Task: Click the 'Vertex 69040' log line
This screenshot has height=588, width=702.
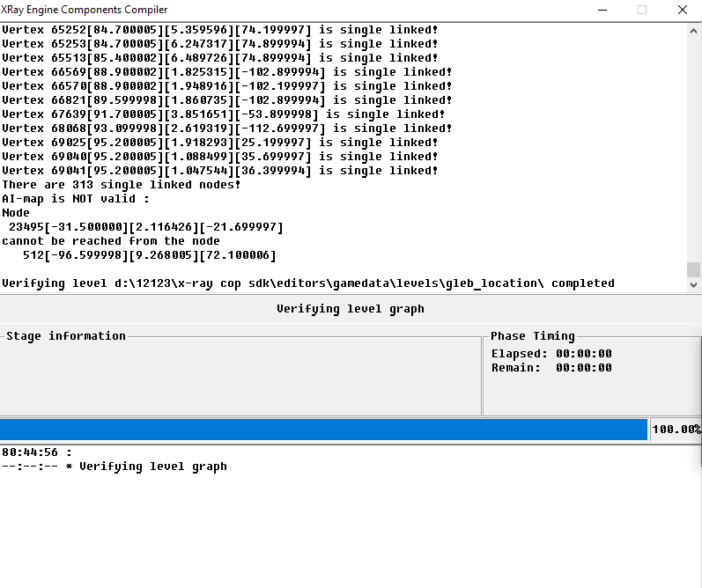Action: tap(220, 157)
